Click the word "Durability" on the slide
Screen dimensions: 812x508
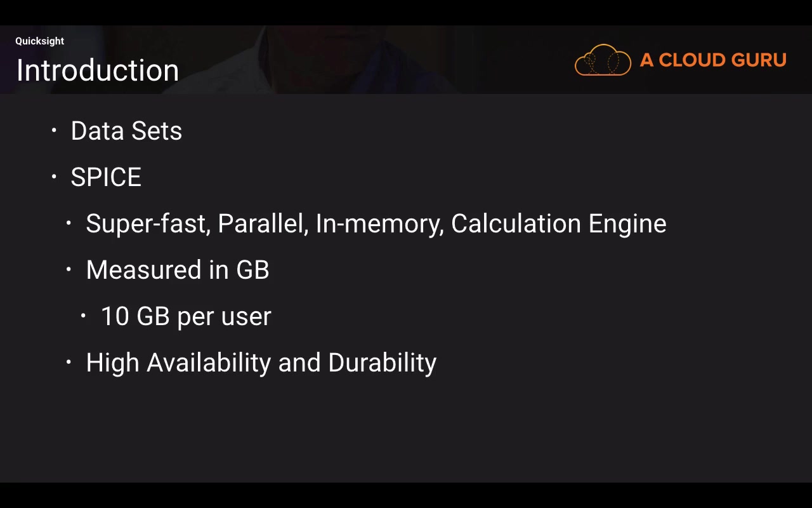(x=382, y=363)
